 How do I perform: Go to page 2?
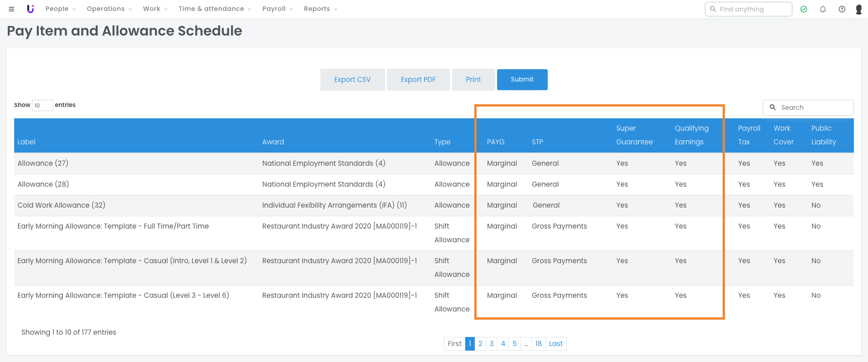(480, 344)
